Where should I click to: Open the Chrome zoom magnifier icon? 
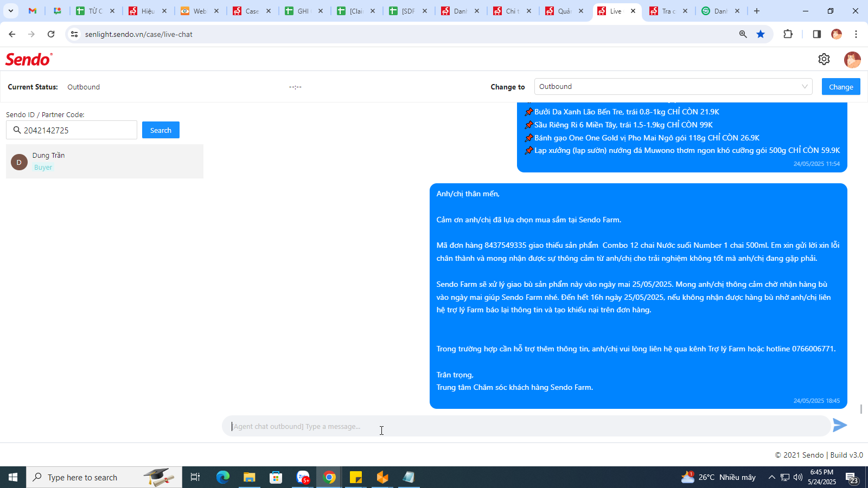click(x=743, y=34)
